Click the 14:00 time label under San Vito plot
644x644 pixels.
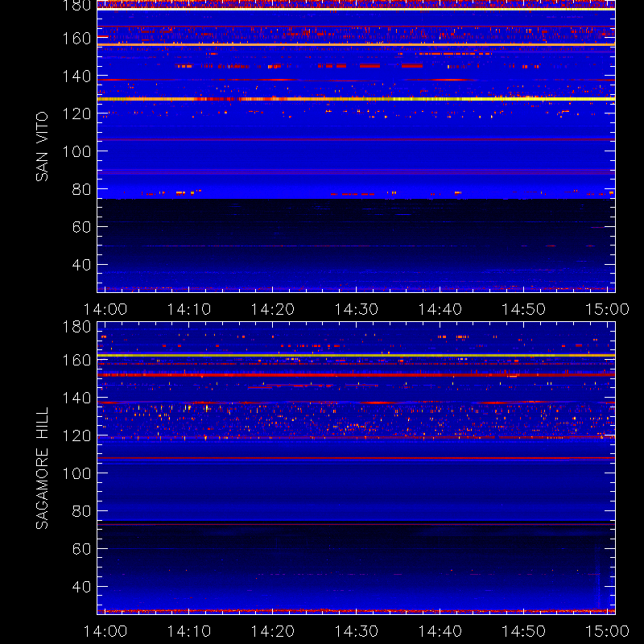[105, 309]
